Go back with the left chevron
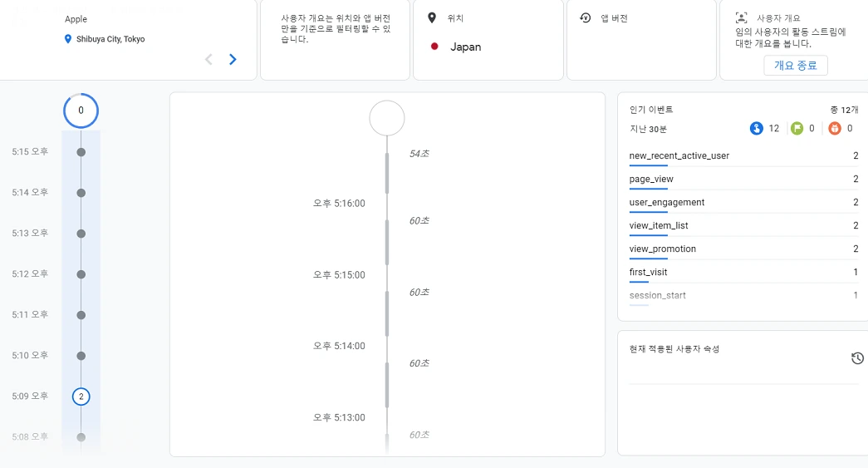This screenshot has width=868, height=468. pos(208,59)
